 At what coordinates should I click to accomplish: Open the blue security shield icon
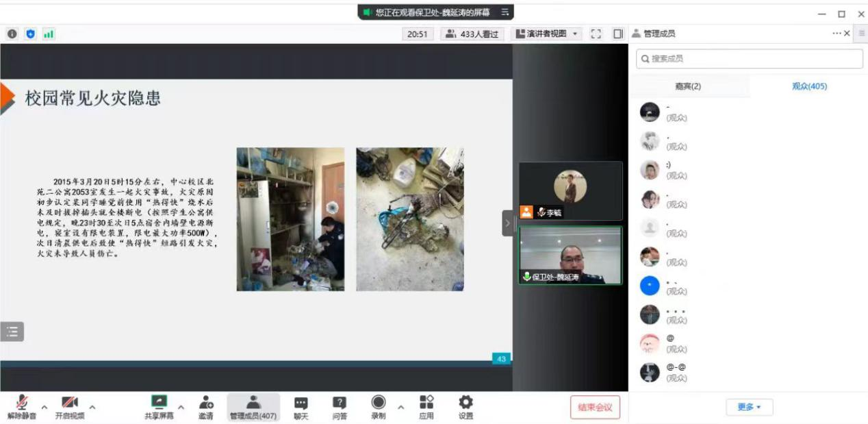pos(30,34)
